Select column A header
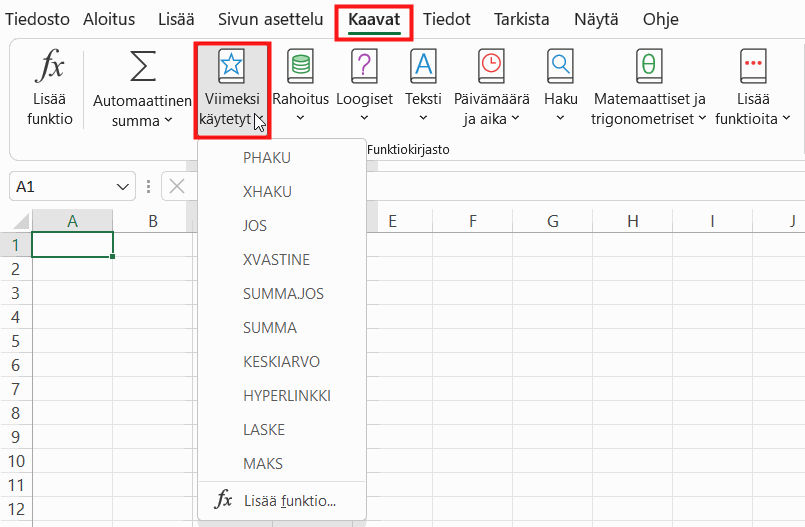The image size is (805, 527). [x=72, y=221]
